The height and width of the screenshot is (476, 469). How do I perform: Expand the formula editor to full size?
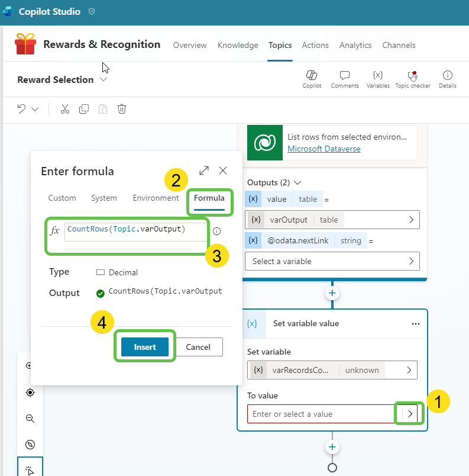(x=204, y=171)
